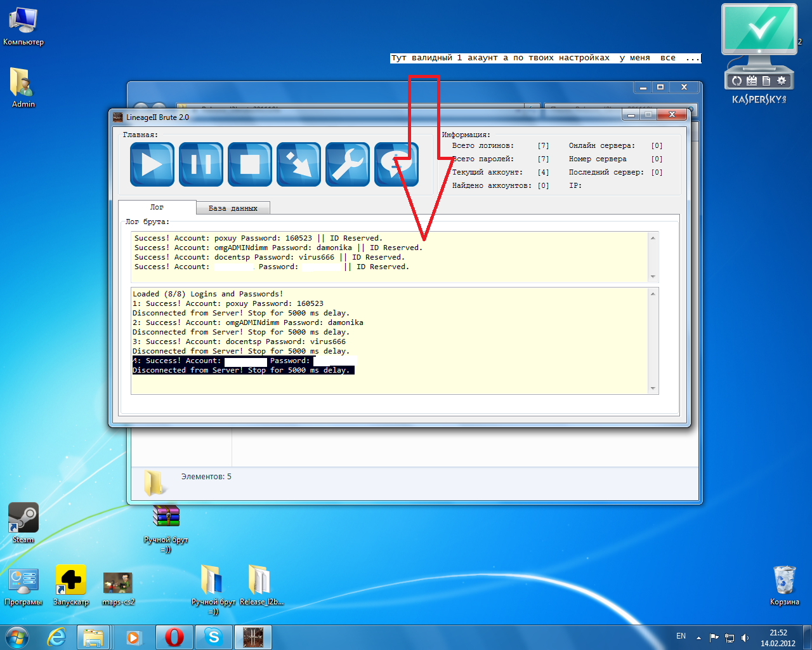This screenshot has width=812, height=650.
Task: Click the volume speaker tray icon
Action: point(745,637)
